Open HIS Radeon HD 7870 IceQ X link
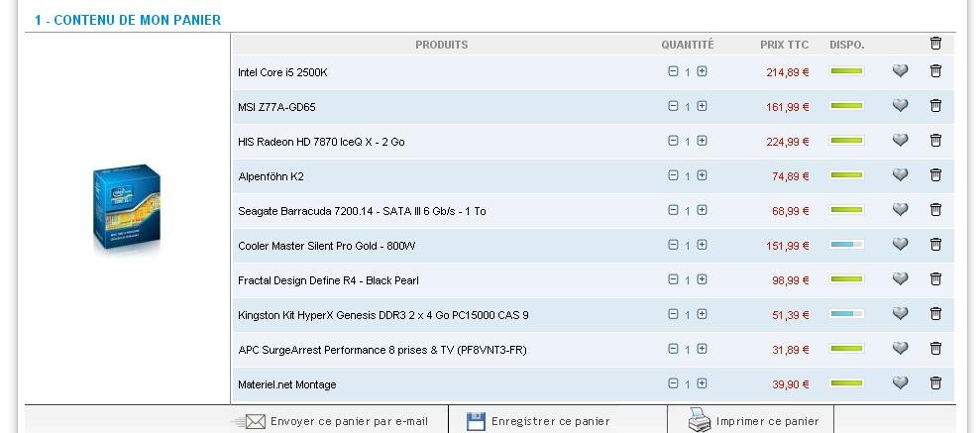Viewport: 980px width, 433px height. pos(321,142)
